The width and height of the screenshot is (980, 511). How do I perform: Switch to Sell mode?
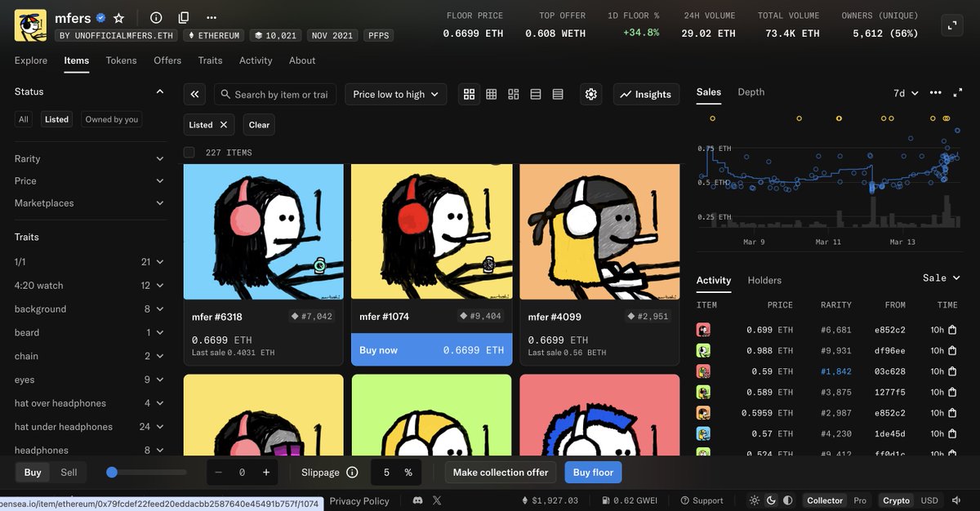point(69,473)
